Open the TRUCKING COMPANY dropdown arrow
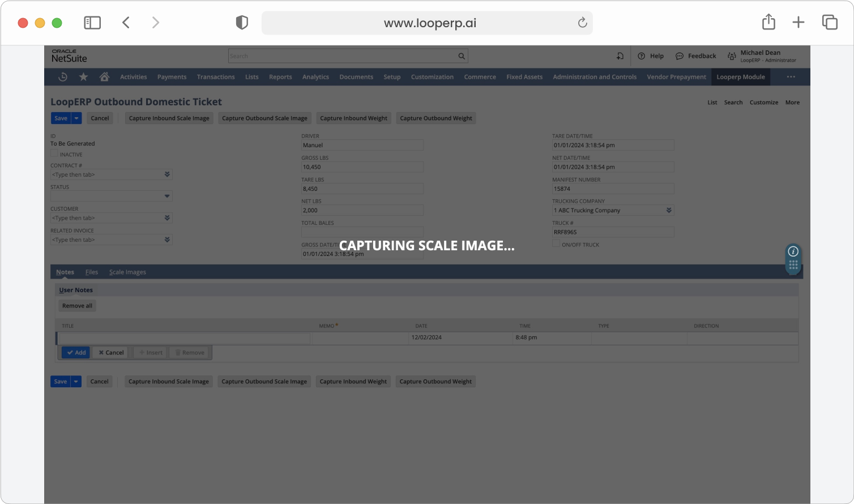Viewport: 854px width, 504px height. [x=669, y=210]
